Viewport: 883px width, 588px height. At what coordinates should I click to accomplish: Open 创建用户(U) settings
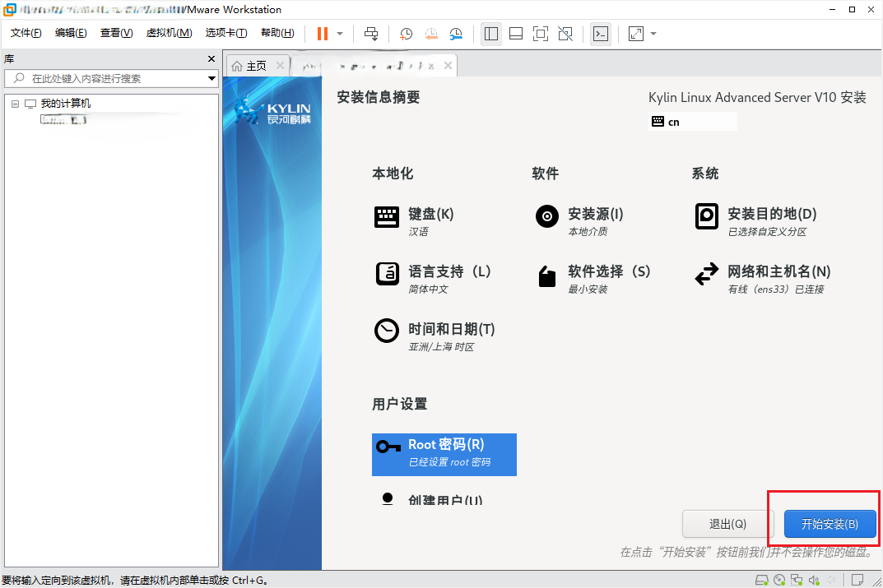pyautogui.click(x=445, y=500)
